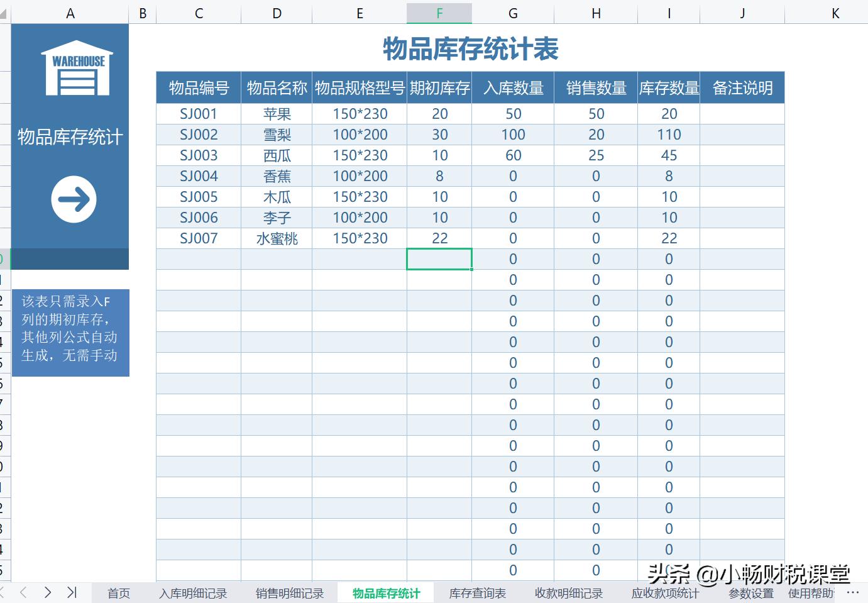The image size is (868, 603).
Task: Click the SJ001 item number cell
Action: click(x=199, y=114)
